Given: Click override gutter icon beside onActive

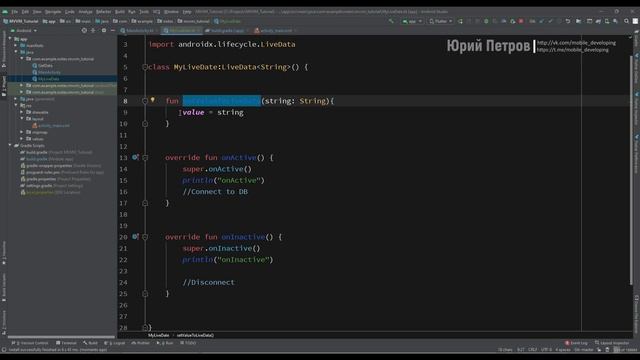Looking at the screenshot, I should [135, 157].
